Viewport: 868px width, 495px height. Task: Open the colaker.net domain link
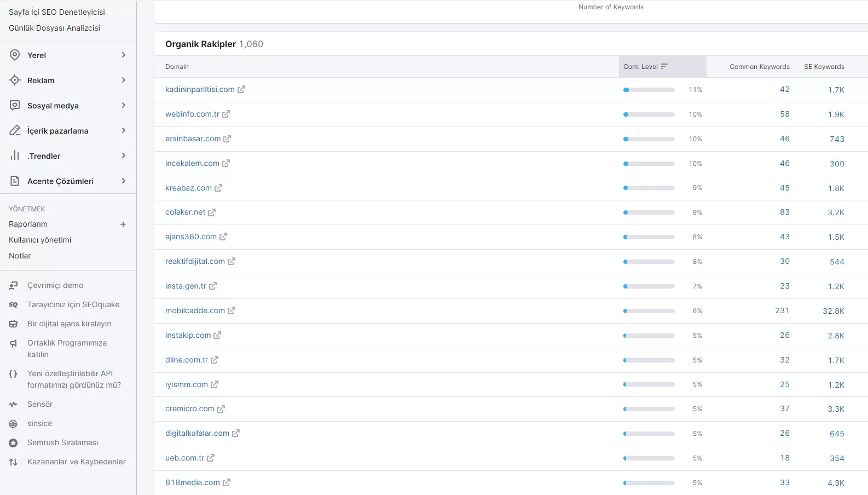[x=185, y=212]
